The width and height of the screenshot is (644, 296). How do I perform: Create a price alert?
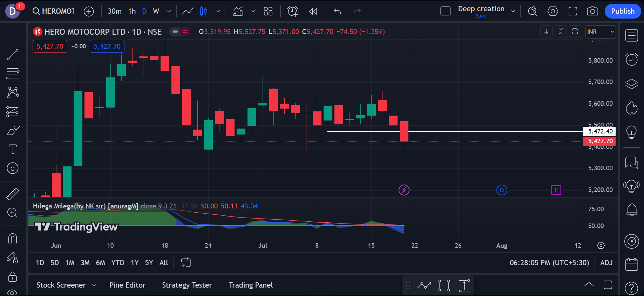[x=293, y=11]
